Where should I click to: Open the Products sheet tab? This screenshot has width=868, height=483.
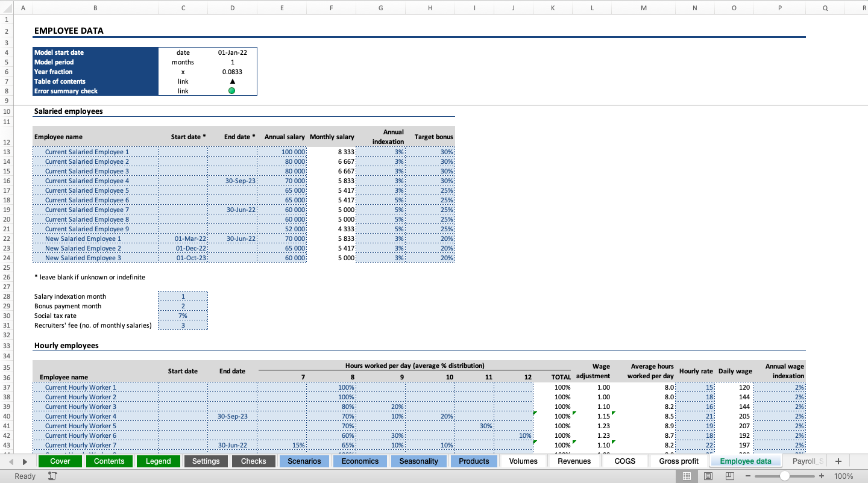[x=474, y=461]
